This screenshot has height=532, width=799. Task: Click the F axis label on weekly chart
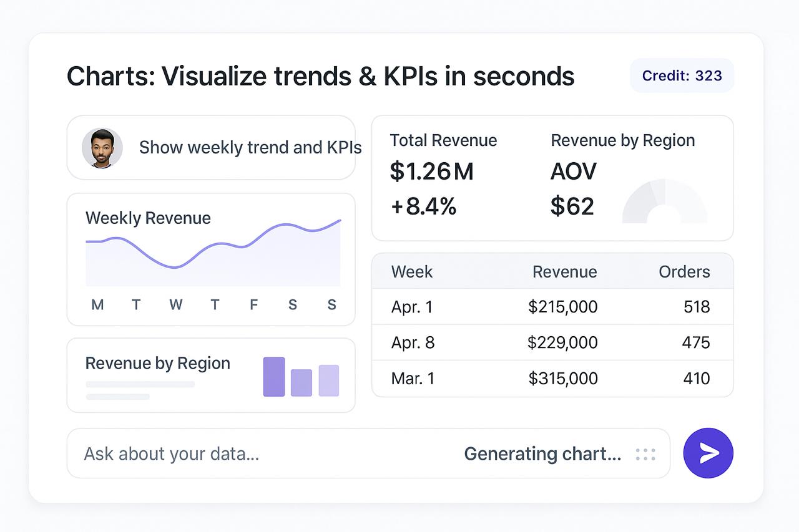tap(253, 305)
